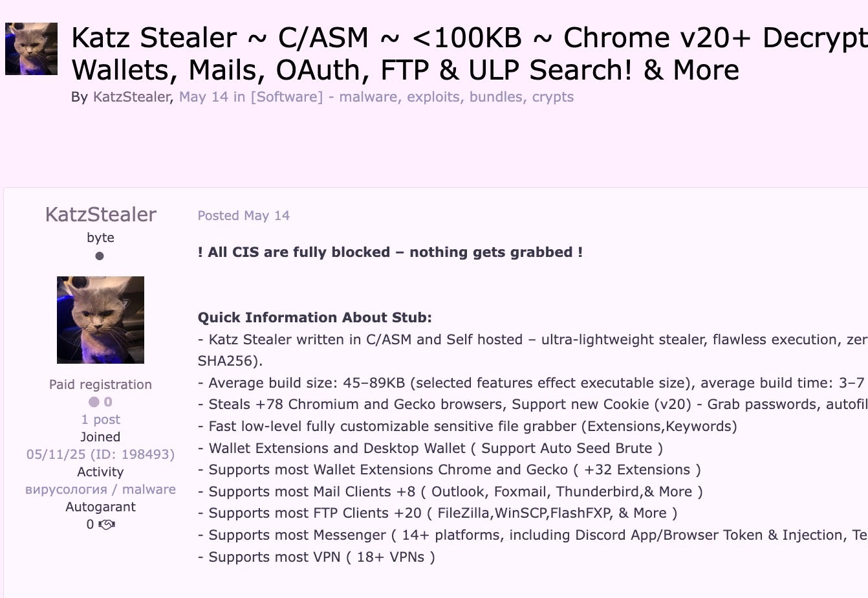Viewport: 868px width, 598px height.
Task: Click the gray status dot under 'byte'
Action: coord(100,256)
